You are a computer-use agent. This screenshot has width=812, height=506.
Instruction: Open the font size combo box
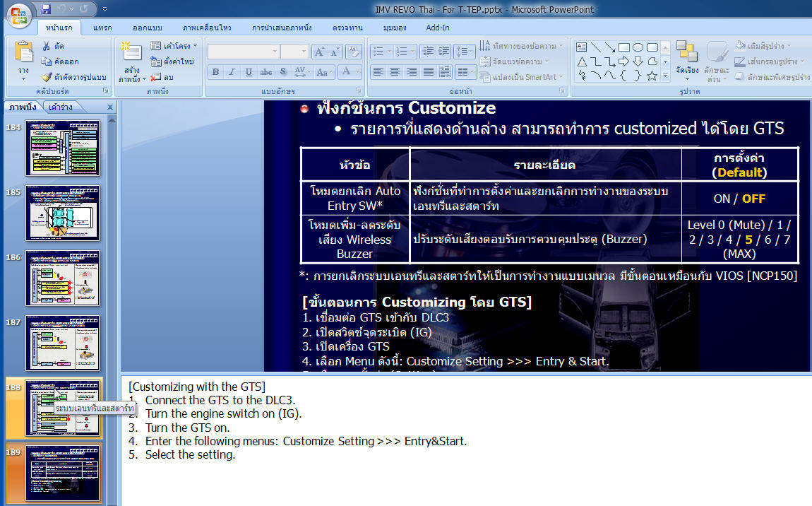click(294, 52)
